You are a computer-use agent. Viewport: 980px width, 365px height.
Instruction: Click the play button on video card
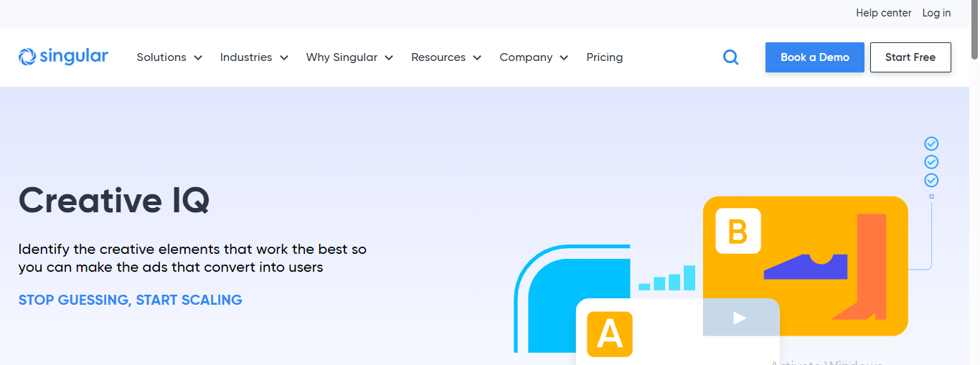pyautogui.click(x=739, y=318)
